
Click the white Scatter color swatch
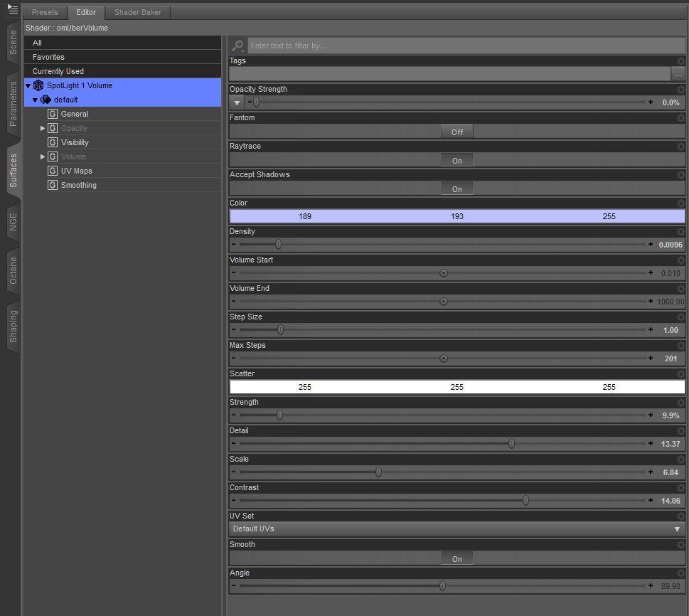click(x=457, y=387)
